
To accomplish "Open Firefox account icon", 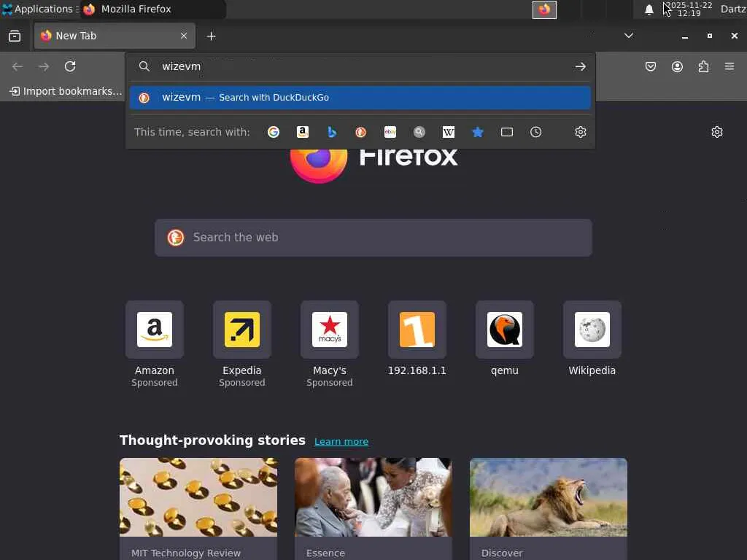I will pyautogui.click(x=677, y=66).
